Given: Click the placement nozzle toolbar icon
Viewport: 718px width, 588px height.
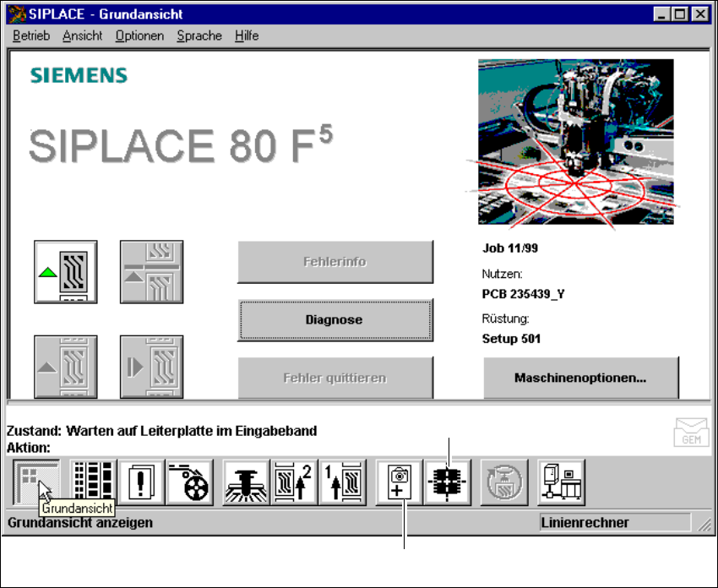Looking at the screenshot, I should coord(246,482).
